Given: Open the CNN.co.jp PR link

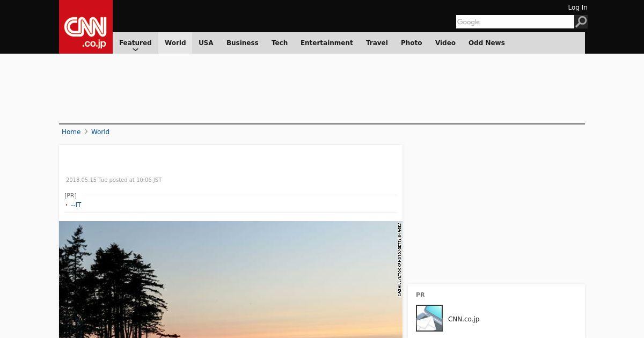Looking at the screenshot, I should (464, 319).
